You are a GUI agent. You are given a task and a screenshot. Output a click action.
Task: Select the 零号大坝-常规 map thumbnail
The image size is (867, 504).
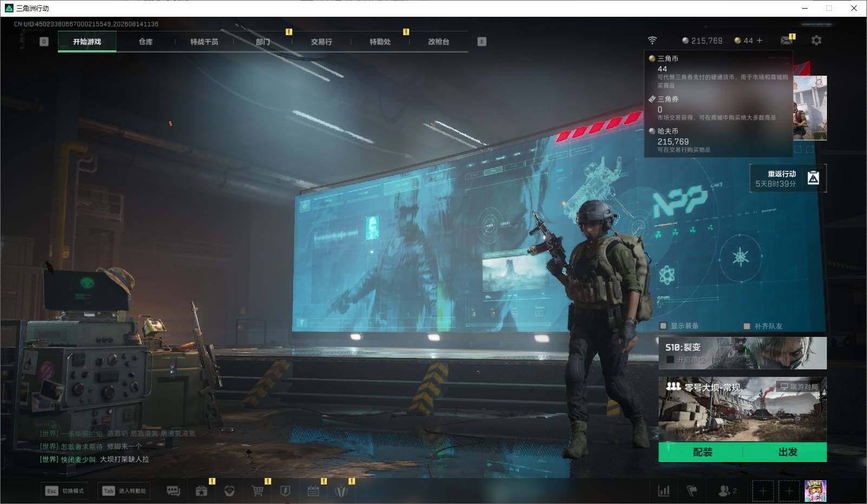coord(743,409)
